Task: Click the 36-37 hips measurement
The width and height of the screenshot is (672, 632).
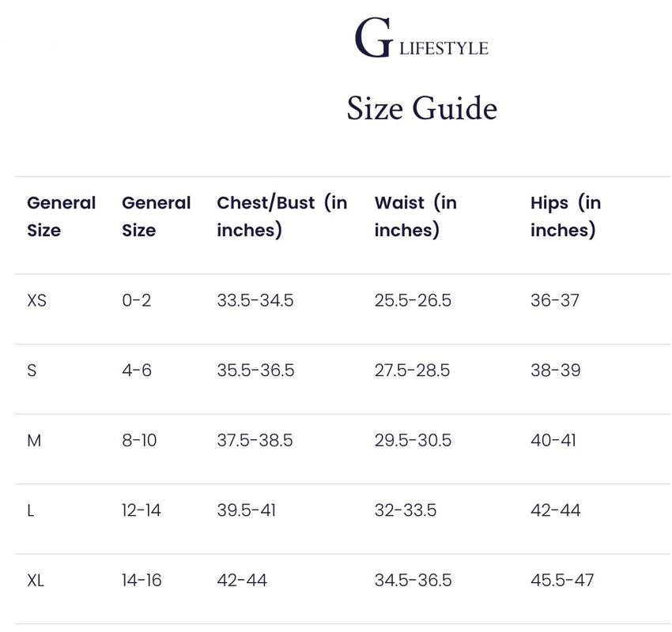Action: tap(554, 300)
